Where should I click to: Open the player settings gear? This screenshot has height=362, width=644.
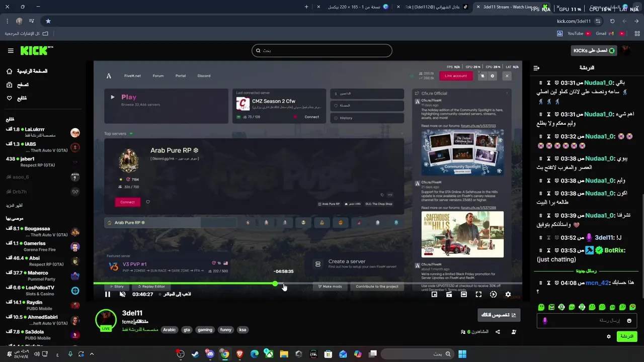tap(508, 295)
